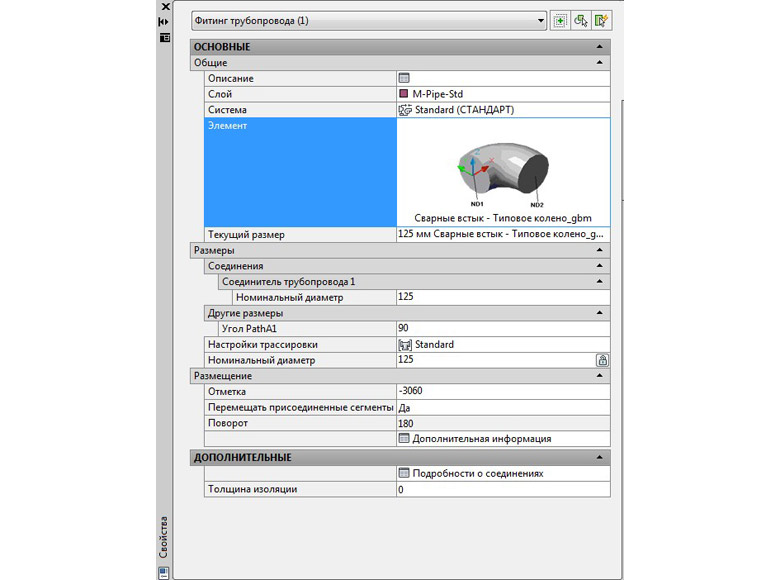Click the vertical Свойства palette title

[x=164, y=537]
